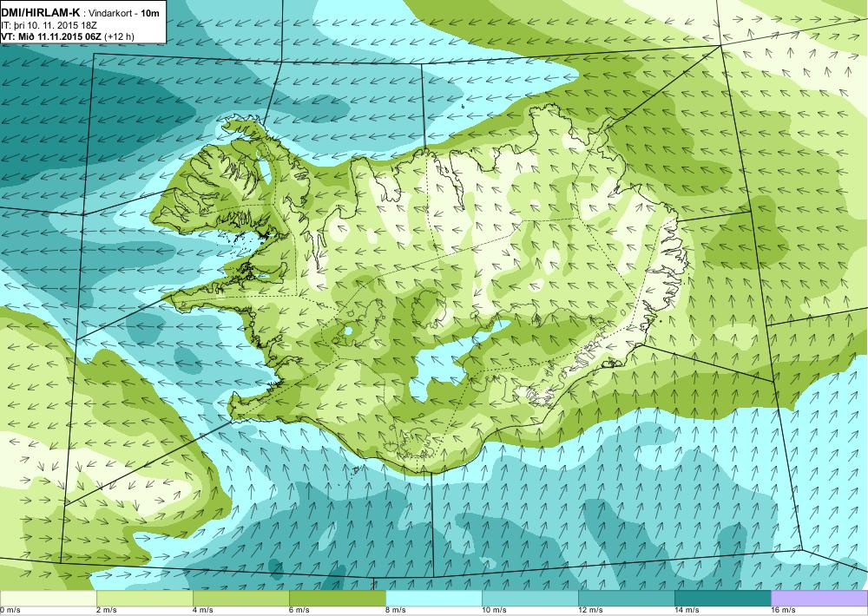The image size is (868, 616).
Task: Click the light cyan 8–10 m/s legend swatch
Action: click(433, 599)
